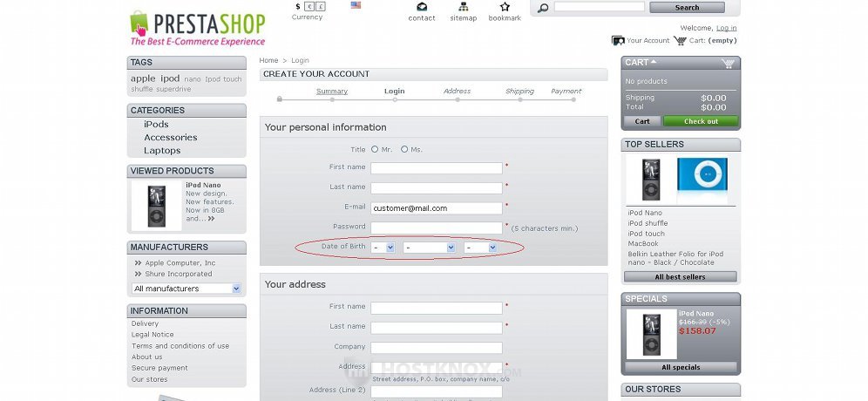Click the green Check out button
Screen dimensions: 868x401
coord(701,121)
